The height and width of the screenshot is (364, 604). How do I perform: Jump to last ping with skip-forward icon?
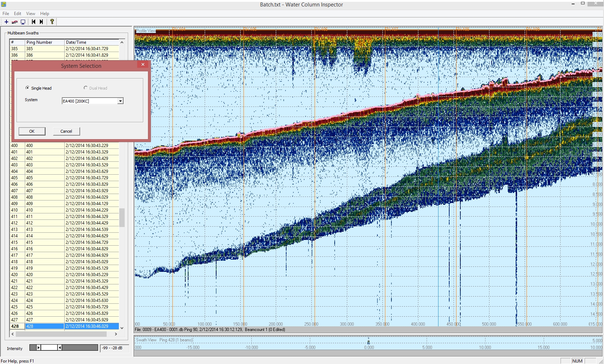click(41, 22)
